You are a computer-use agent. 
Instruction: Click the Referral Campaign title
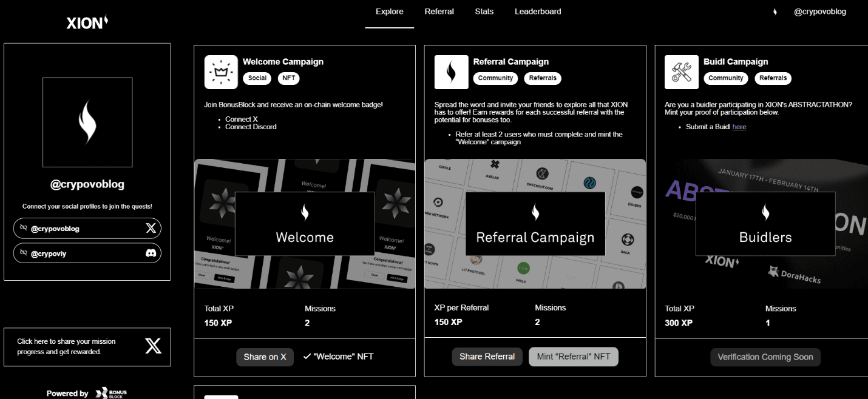click(511, 62)
